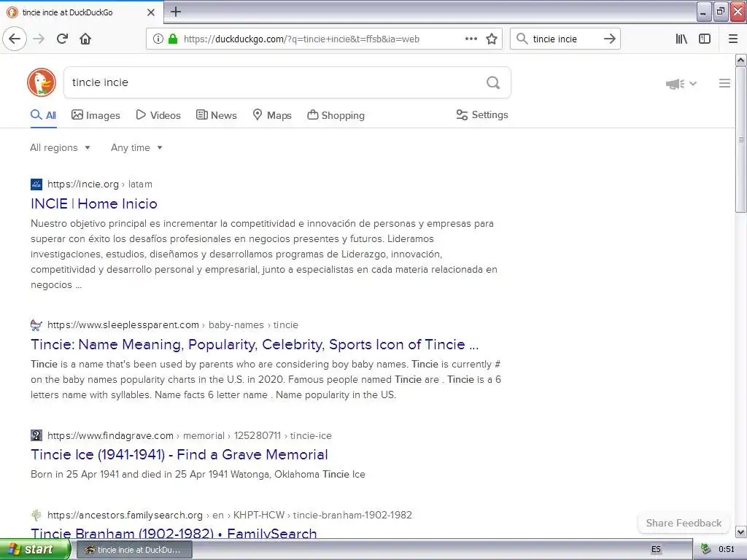The height and width of the screenshot is (560, 747).
Task: Switch to News results
Action: point(216,115)
